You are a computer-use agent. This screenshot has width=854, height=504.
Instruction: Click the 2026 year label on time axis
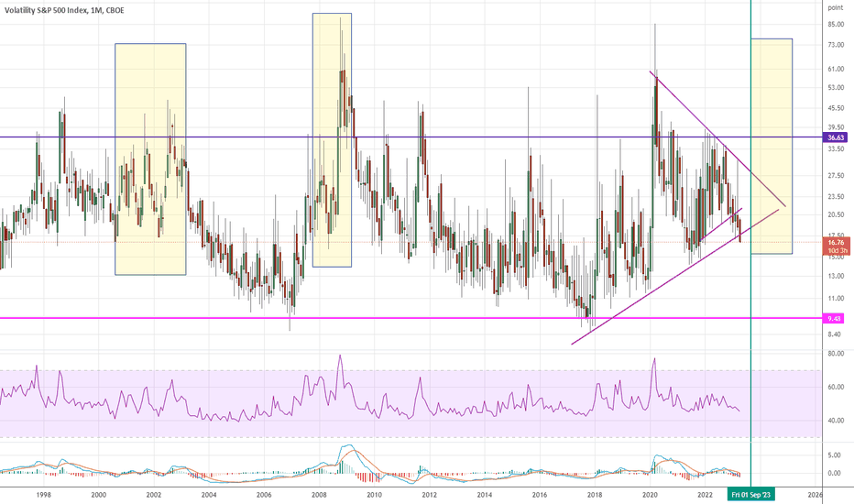pyautogui.click(x=815, y=495)
